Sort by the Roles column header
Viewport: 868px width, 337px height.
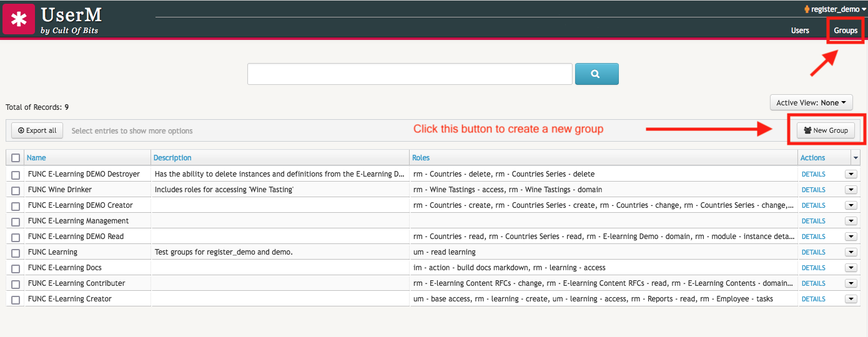[422, 158]
